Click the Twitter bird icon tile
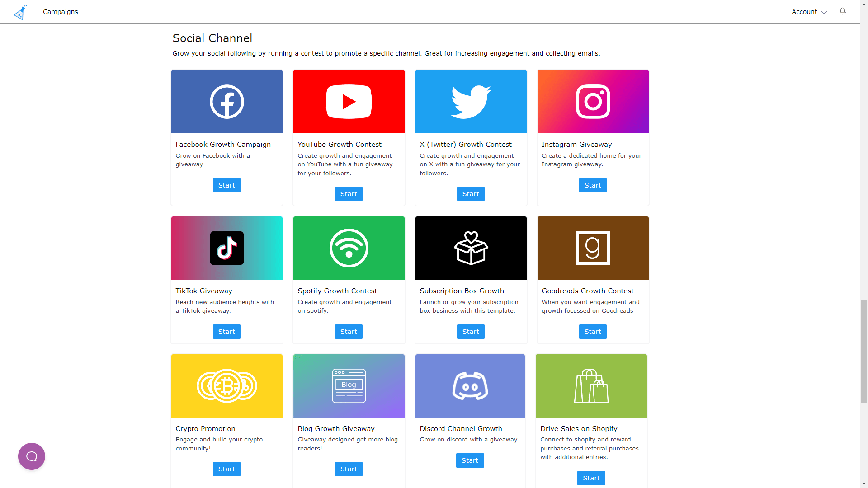 tap(471, 101)
